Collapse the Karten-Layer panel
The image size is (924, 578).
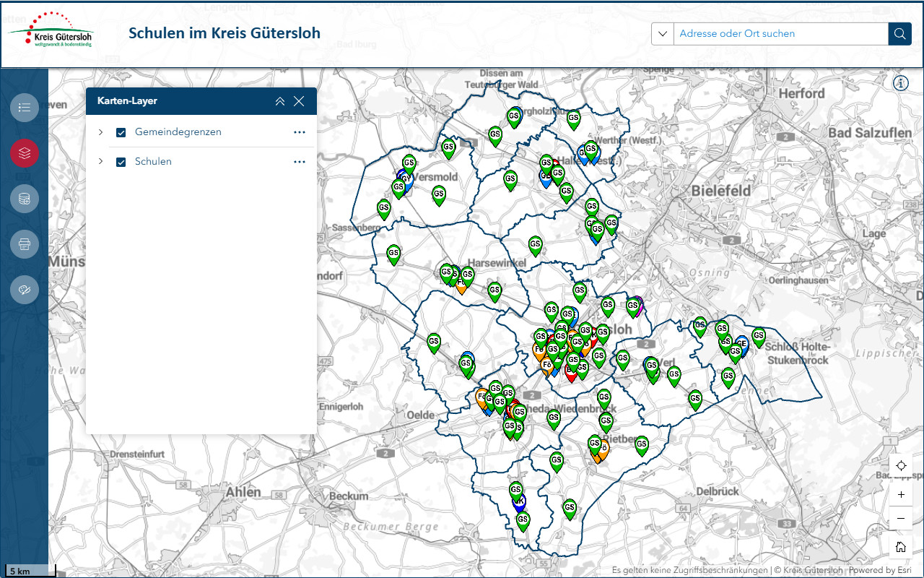(x=280, y=101)
